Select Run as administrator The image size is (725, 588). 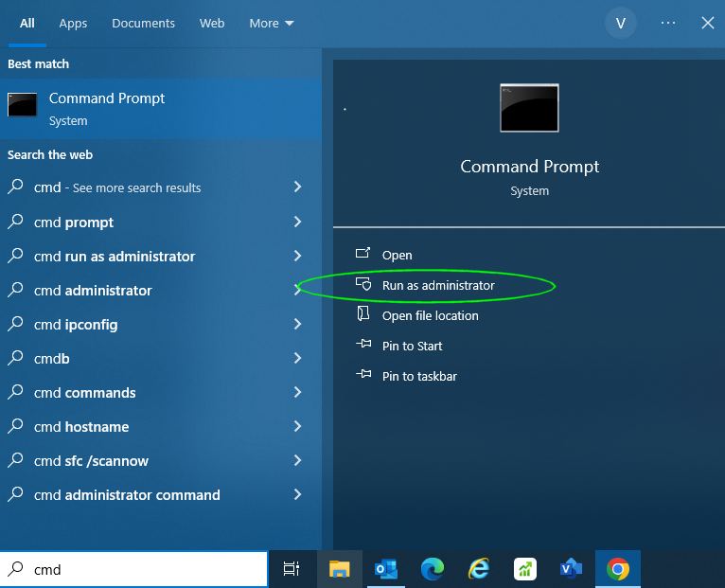(437, 285)
